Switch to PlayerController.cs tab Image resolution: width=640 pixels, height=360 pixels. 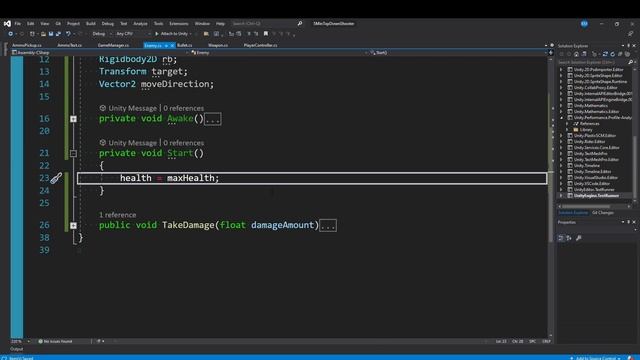point(260,45)
